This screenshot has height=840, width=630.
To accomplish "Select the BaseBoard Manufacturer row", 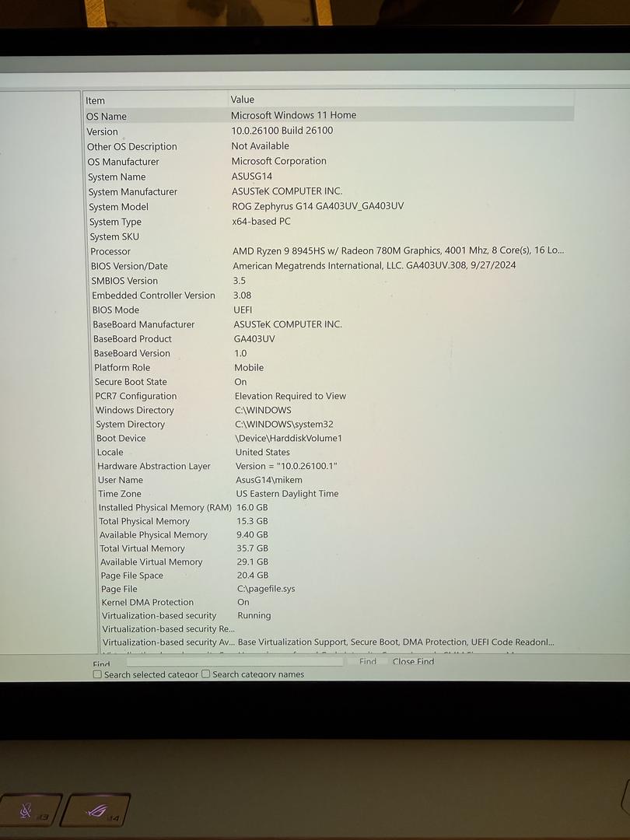I will tap(330, 324).
